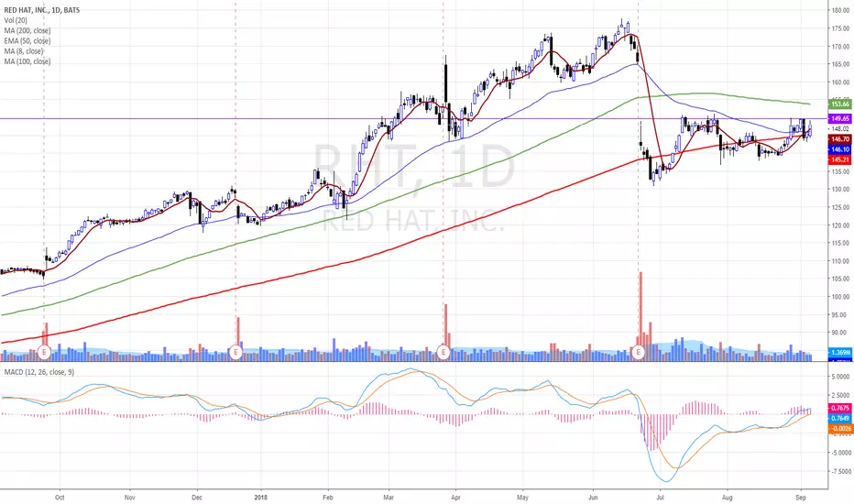This screenshot has height=504, width=854.
Task: Click the earnings E marker between Dec and 2018
Action: (235, 352)
